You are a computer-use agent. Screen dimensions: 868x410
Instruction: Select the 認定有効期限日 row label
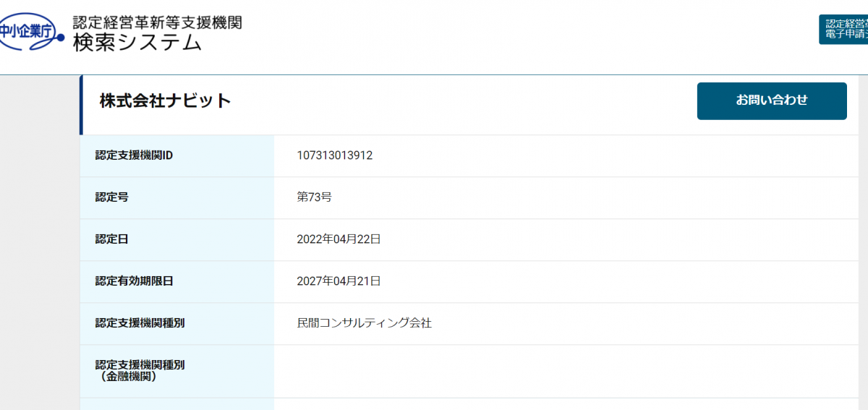(x=134, y=281)
